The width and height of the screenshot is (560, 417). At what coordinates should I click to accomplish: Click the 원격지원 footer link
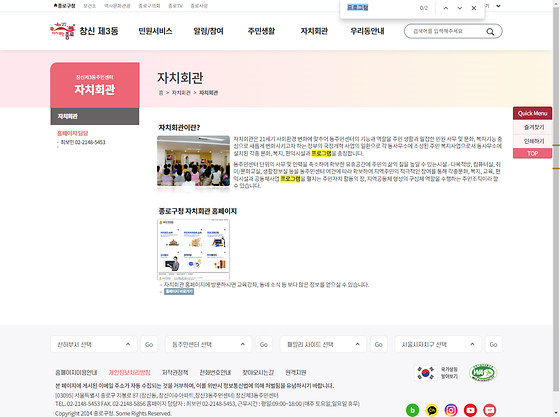click(x=295, y=372)
